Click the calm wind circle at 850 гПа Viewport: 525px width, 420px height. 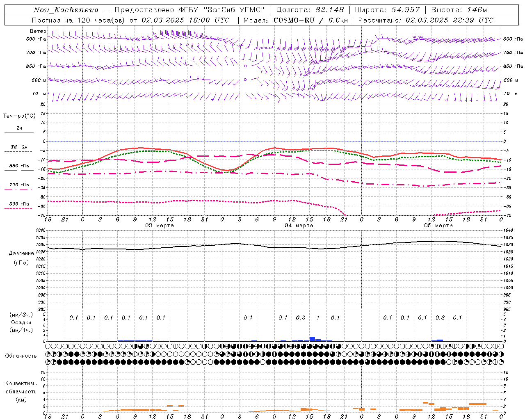pyautogui.click(x=245, y=66)
